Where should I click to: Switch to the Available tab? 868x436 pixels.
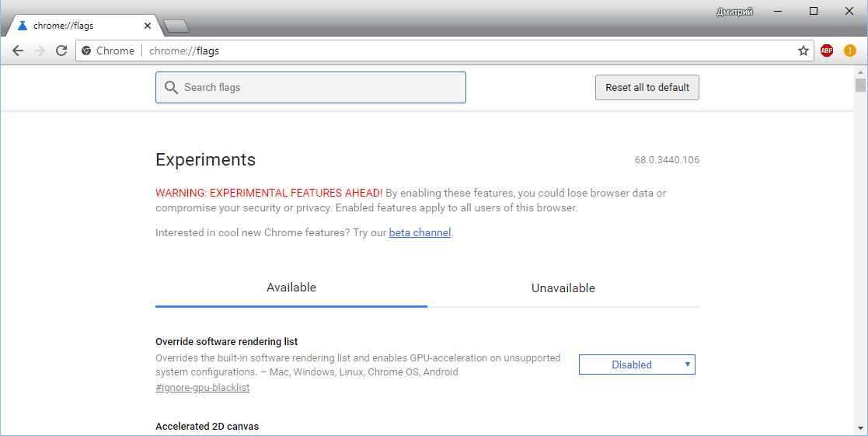tap(291, 288)
